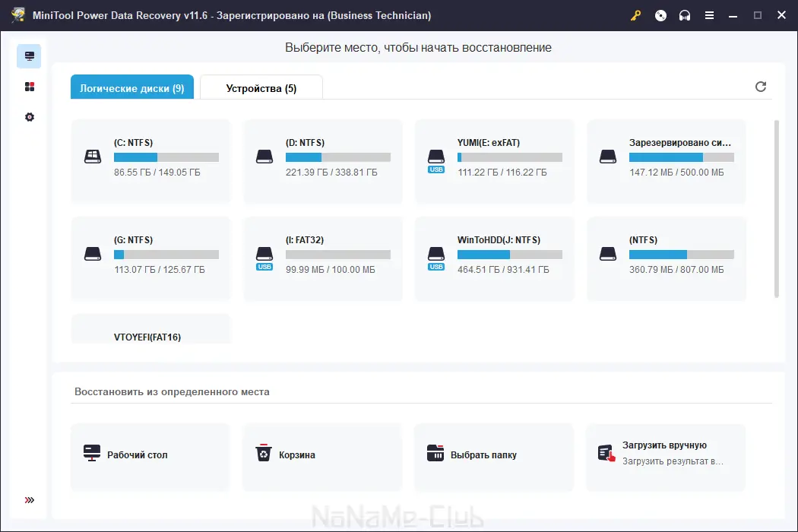Select the WinToHDD(J: NTFS) label

(x=499, y=240)
